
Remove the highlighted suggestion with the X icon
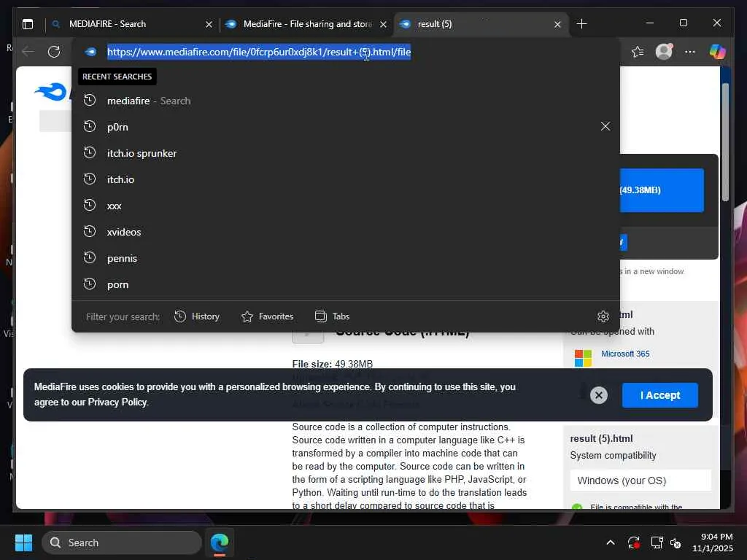(605, 126)
